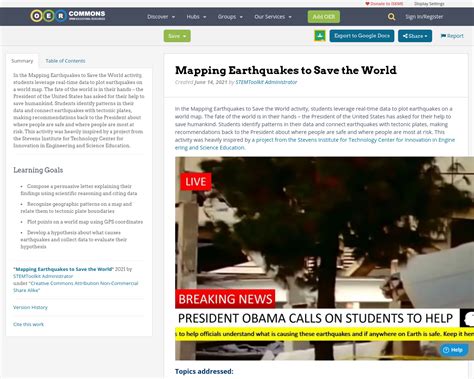Click the "Mapping Earthquakes to Save the World" sidebar citation link
Image resolution: width=474 pixels, height=379 pixels.
(x=63, y=269)
